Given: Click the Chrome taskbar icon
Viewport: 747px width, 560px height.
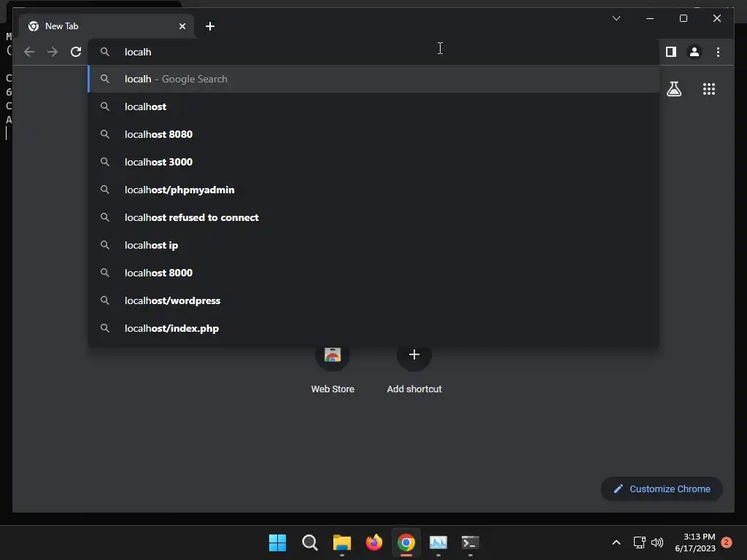Looking at the screenshot, I should (406, 542).
